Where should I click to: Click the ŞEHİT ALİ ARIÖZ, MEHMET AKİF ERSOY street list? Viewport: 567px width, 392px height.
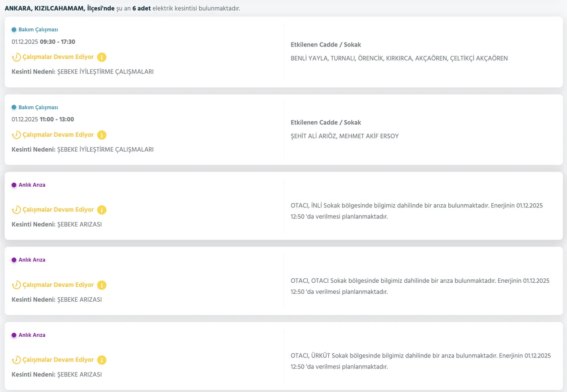pos(344,136)
